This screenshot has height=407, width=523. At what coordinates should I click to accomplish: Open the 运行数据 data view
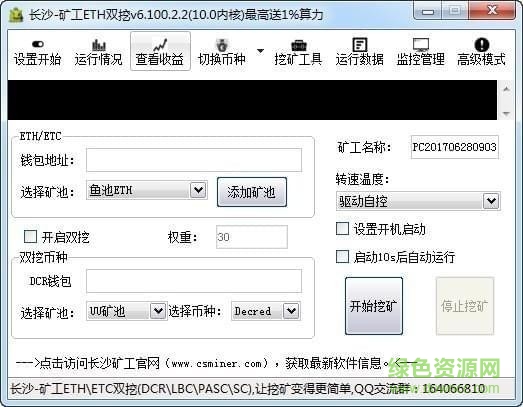360,52
